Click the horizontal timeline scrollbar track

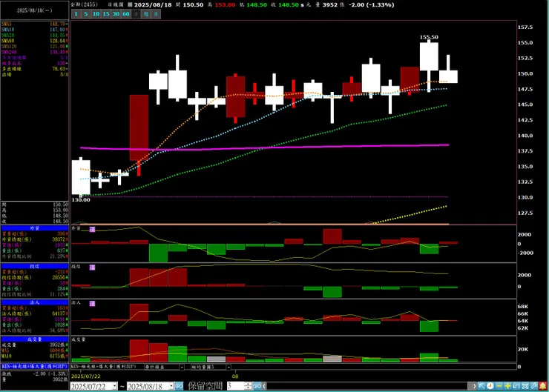point(369,386)
